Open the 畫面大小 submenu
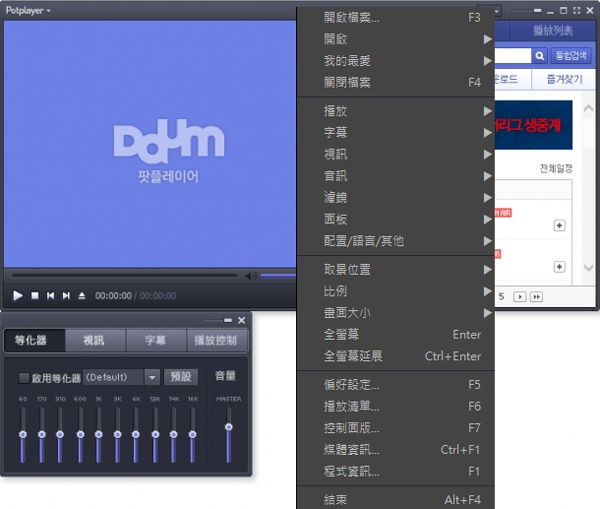 pos(396,313)
